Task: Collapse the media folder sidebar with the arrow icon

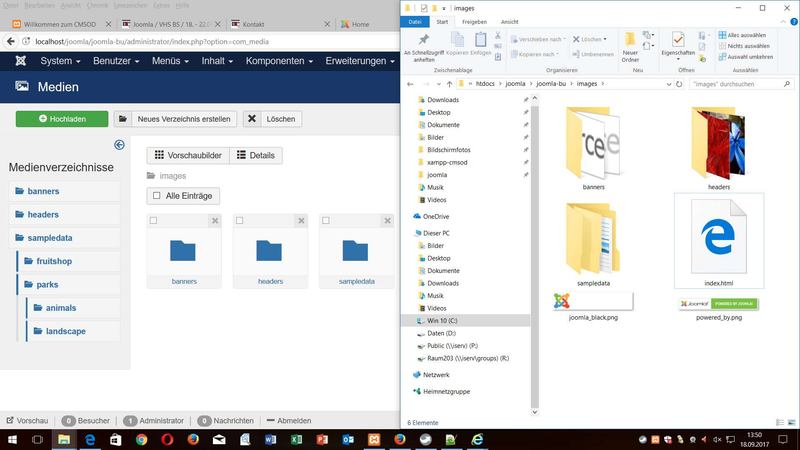Action: point(120,144)
